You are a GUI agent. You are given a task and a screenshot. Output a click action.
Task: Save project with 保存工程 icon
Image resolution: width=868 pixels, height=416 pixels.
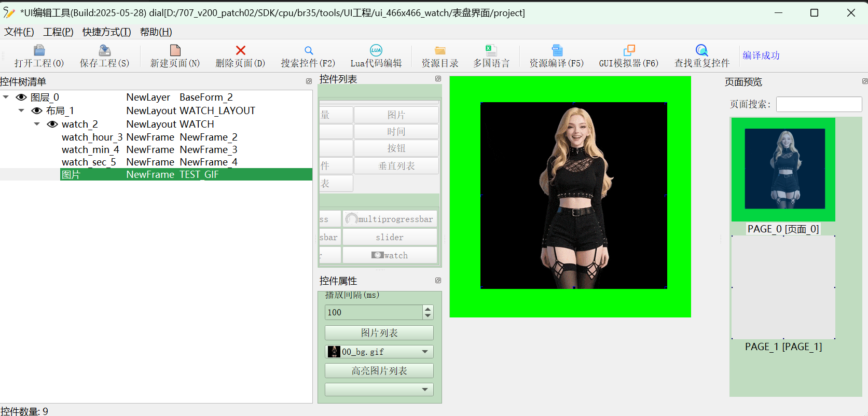(104, 50)
